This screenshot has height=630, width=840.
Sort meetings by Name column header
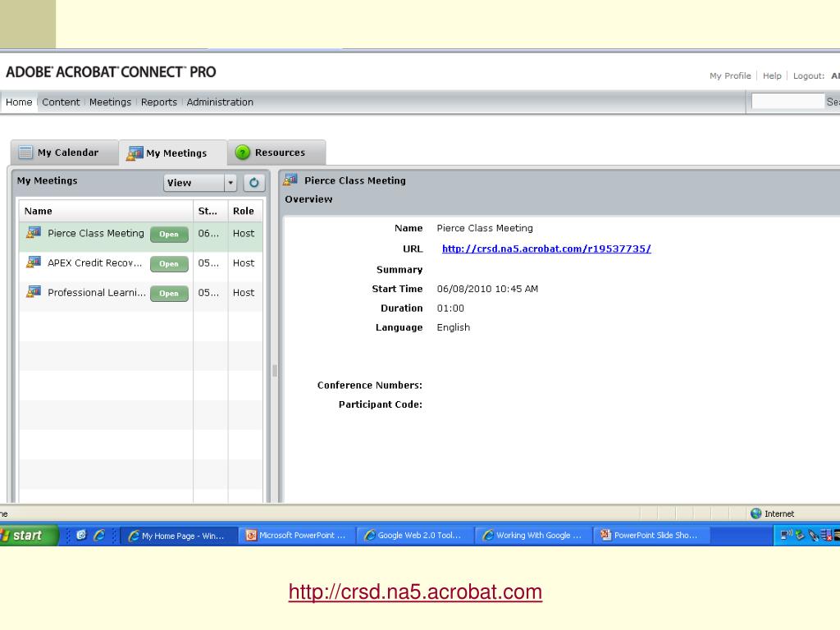tap(106, 211)
